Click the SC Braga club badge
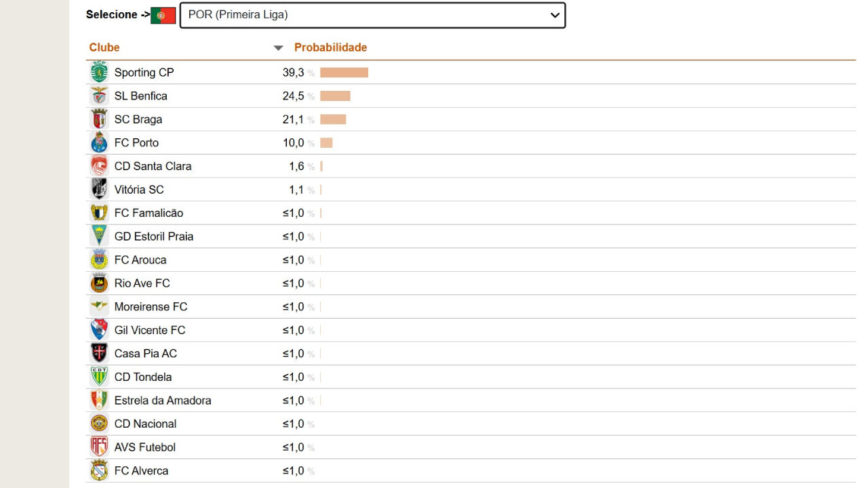This screenshot has height=488, width=868. (x=98, y=119)
